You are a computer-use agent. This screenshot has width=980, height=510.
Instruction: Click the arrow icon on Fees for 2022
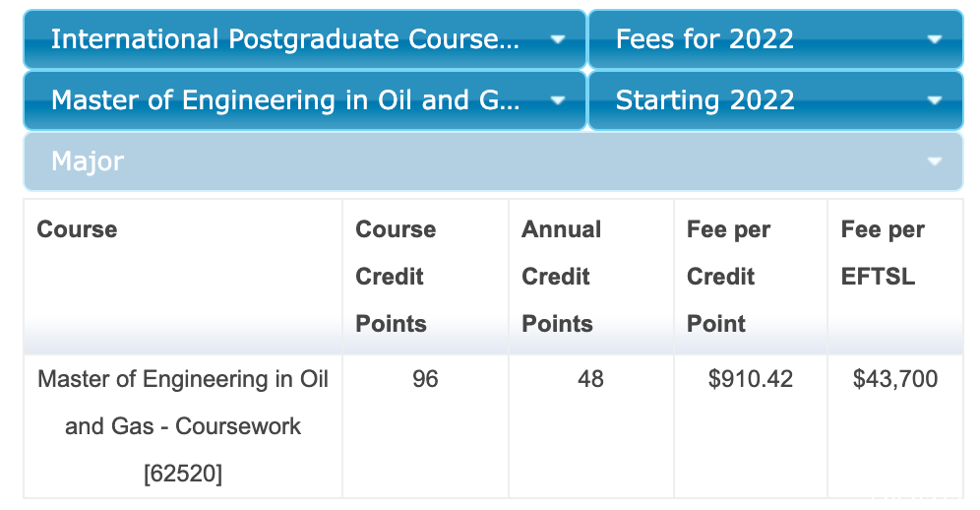point(935,39)
